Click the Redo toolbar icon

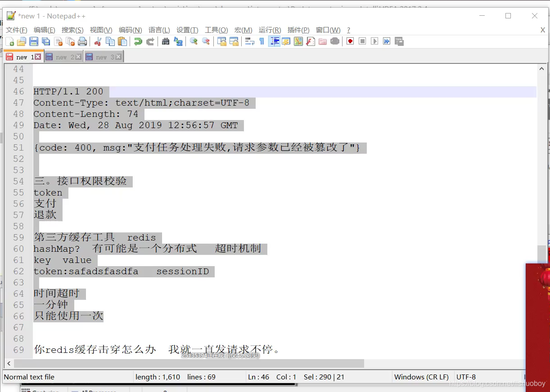[150, 41]
